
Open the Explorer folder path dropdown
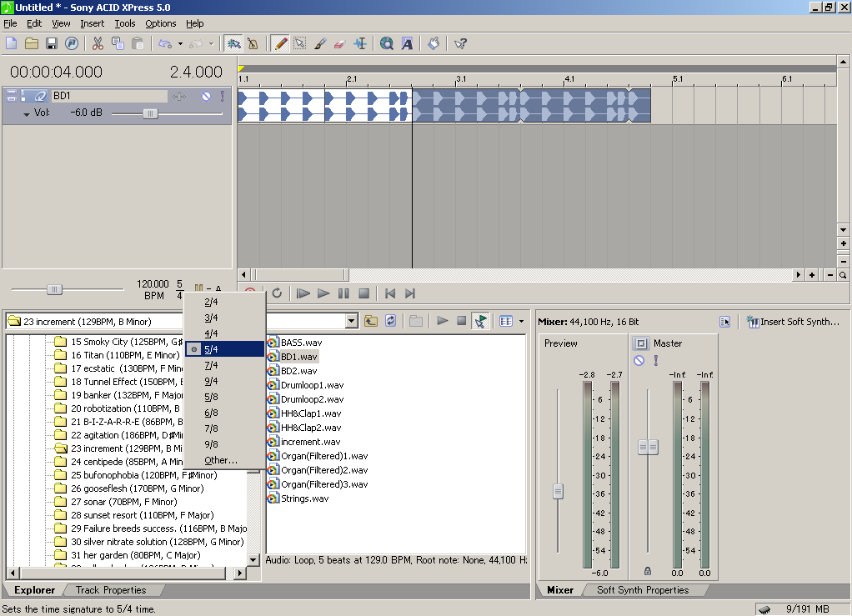point(352,321)
